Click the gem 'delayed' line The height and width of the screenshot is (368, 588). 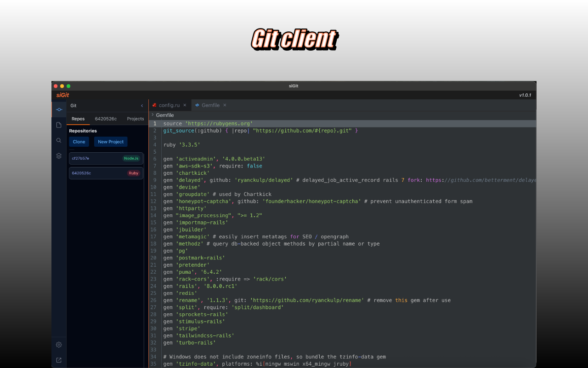[349, 180]
